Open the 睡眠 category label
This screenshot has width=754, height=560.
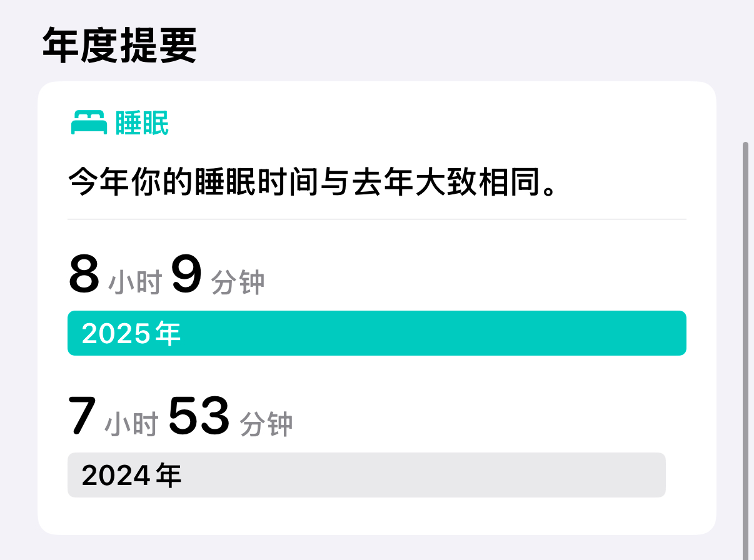[142, 124]
